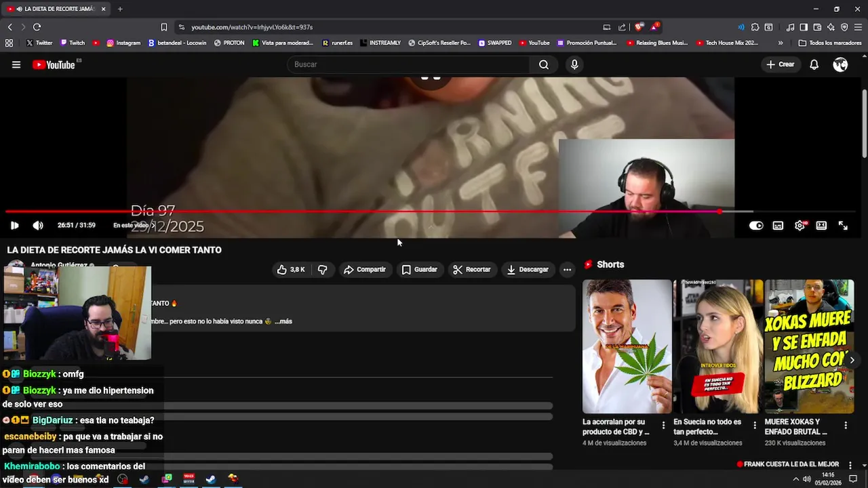
Task: Enter fullscreen on the video player
Action: tap(843, 226)
